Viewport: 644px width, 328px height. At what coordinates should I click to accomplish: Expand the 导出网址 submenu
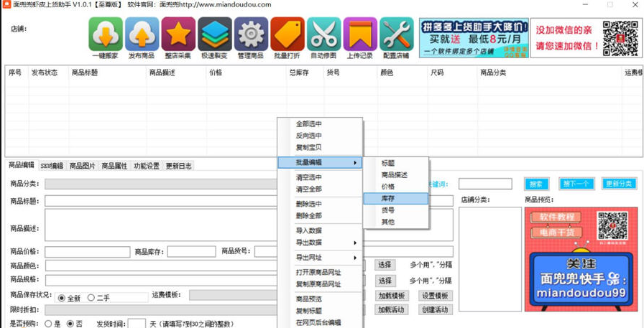tap(320, 258)
